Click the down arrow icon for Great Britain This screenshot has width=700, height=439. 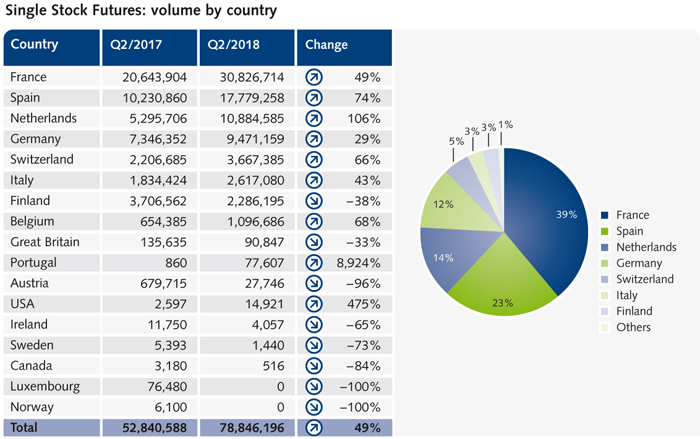pos(314,242)
